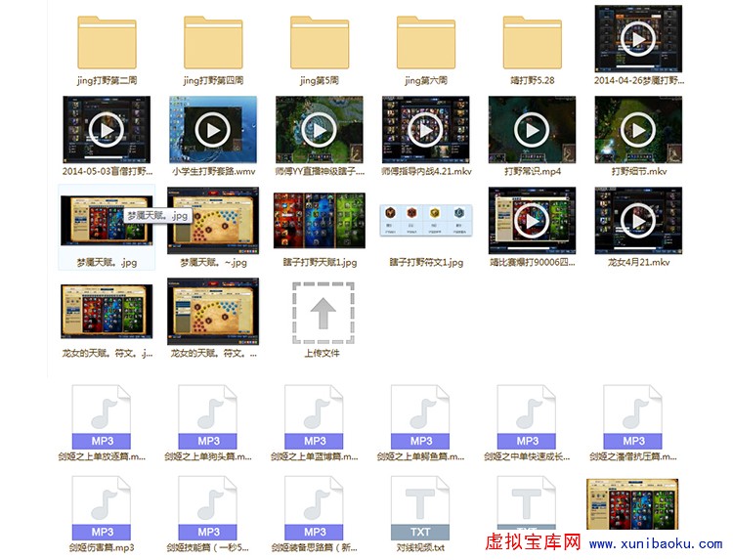Play the 打野常识.mp4 video

click(532, 128)
